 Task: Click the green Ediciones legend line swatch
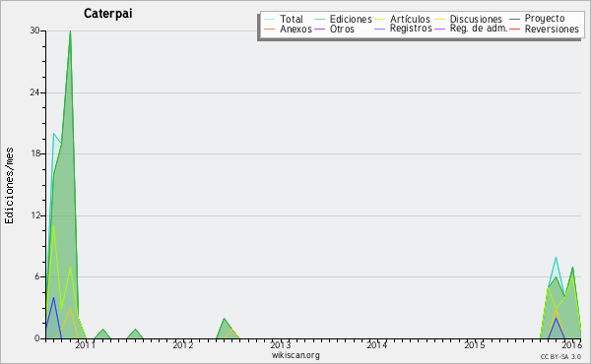click(x=319, y=20)
